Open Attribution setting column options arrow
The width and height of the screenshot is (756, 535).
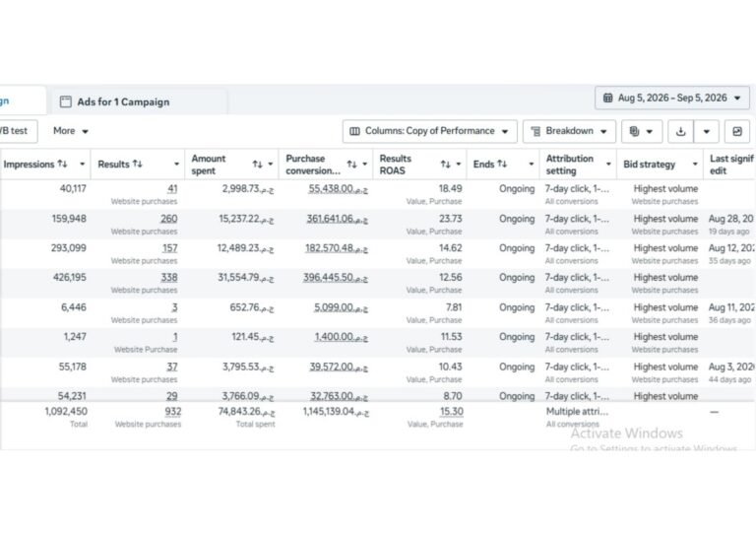click(608, 164)
